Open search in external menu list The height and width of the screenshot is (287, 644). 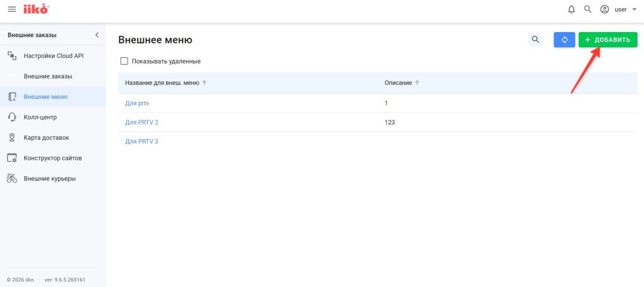535,40
